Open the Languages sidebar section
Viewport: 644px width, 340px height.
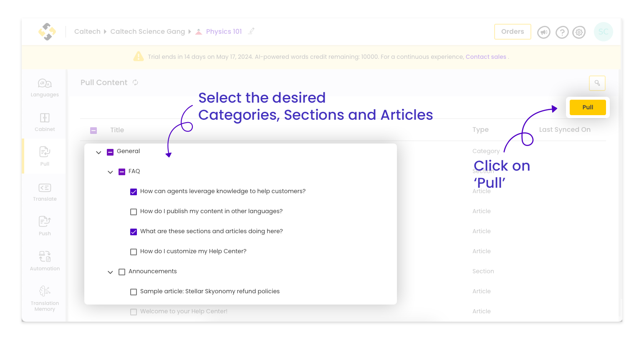[x=45, y=88]
